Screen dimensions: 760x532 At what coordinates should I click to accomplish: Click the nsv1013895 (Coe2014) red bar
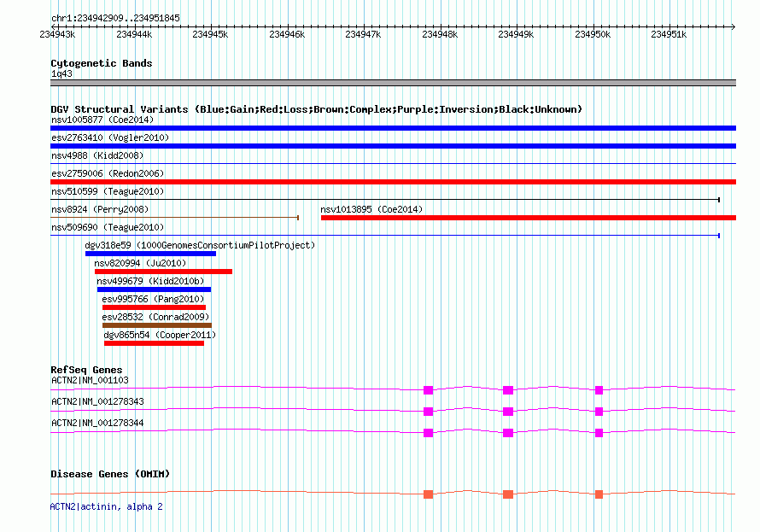[x=529, y=218]
